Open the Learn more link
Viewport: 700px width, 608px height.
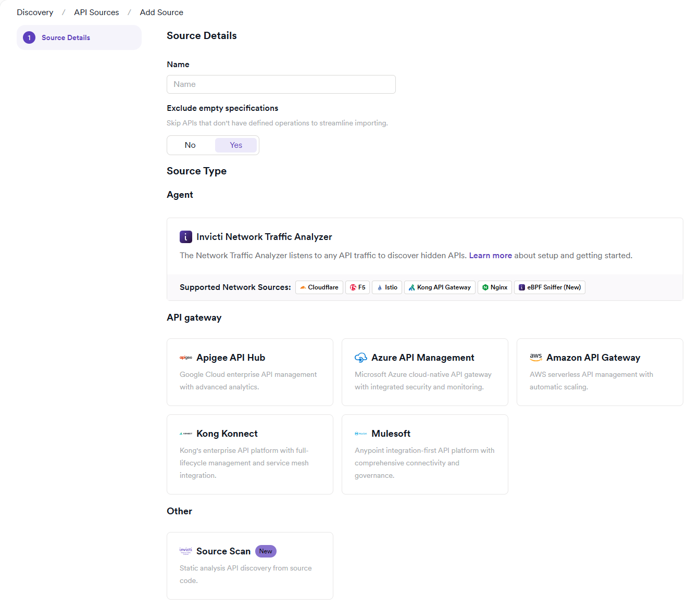[x=490, y=256]
